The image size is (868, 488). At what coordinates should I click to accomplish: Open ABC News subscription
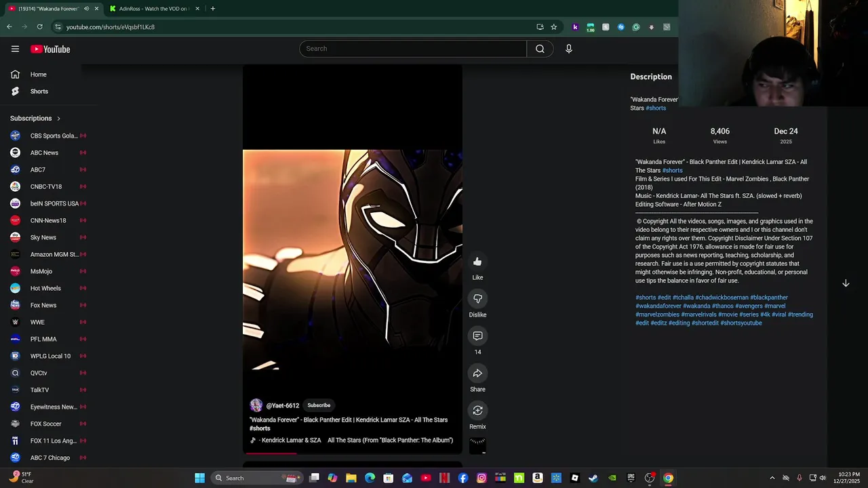click(48, 152)
